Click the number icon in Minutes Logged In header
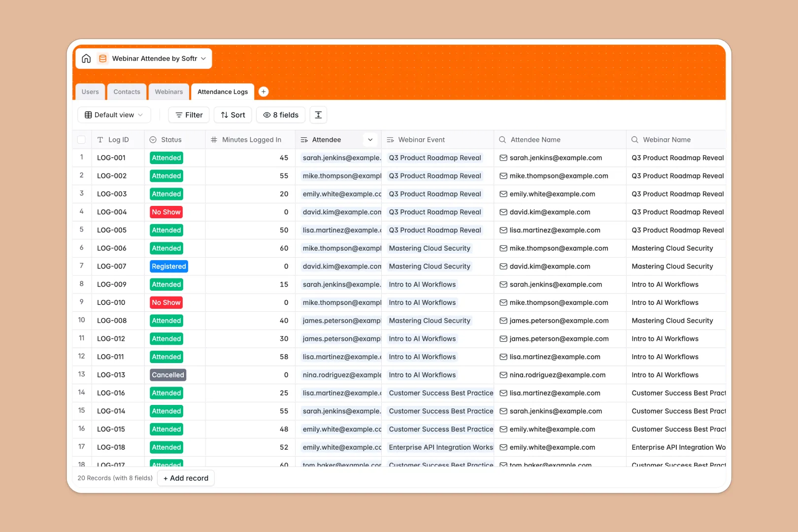 coord(214,139)
